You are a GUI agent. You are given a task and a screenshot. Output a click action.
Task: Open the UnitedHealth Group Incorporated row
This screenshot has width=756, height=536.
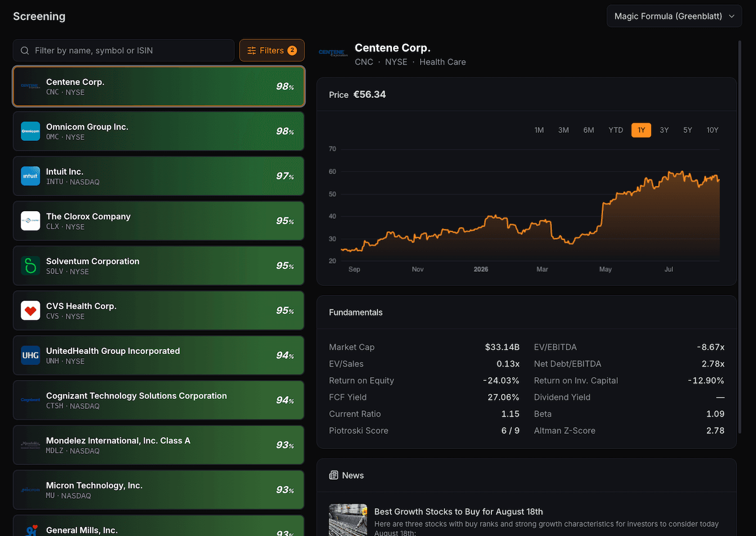[x=159, y=356]
